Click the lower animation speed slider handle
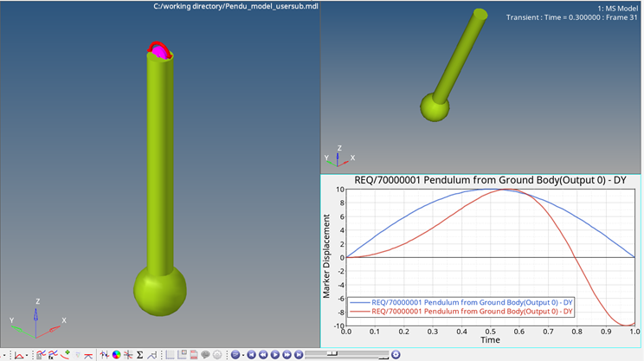This screenshot has height=361, width=644. point(383,358)
